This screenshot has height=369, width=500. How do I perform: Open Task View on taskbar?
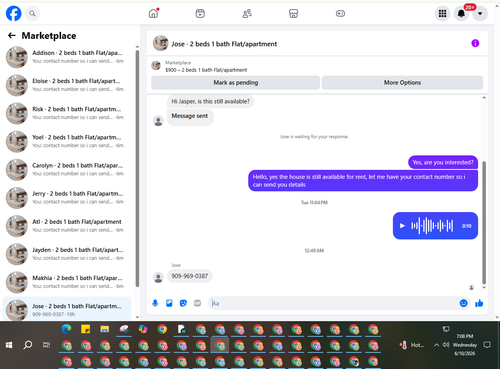click(46, 345)
